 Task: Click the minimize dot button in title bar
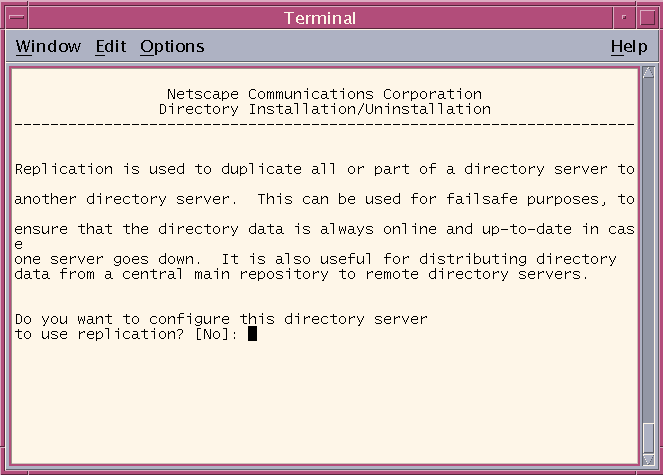pos(625,18)
